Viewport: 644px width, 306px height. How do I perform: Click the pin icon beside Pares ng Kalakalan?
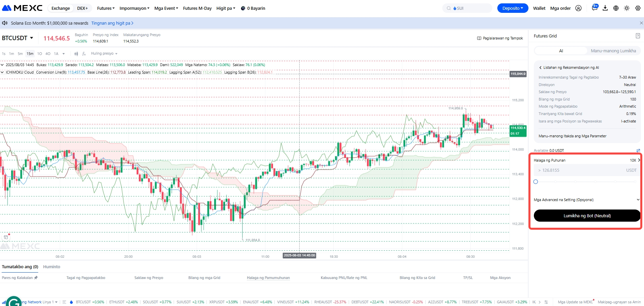pyautogui.click(x=36, y=278)
